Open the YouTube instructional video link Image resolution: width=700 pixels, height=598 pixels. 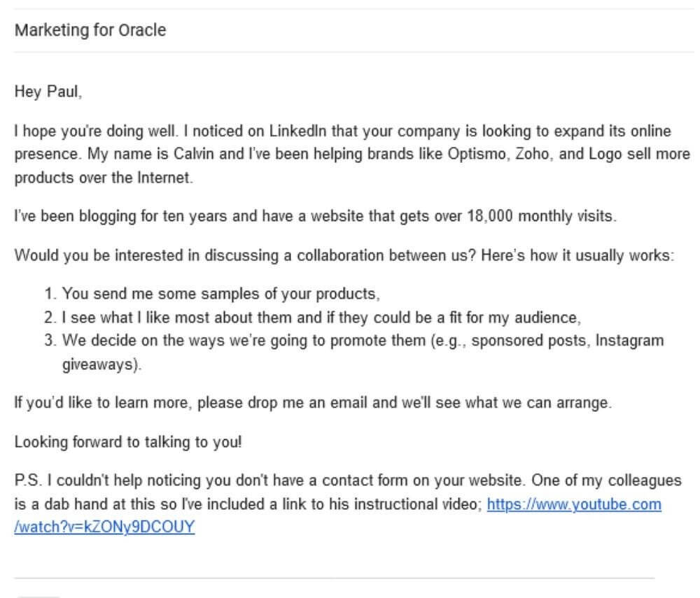coord(573,504)
